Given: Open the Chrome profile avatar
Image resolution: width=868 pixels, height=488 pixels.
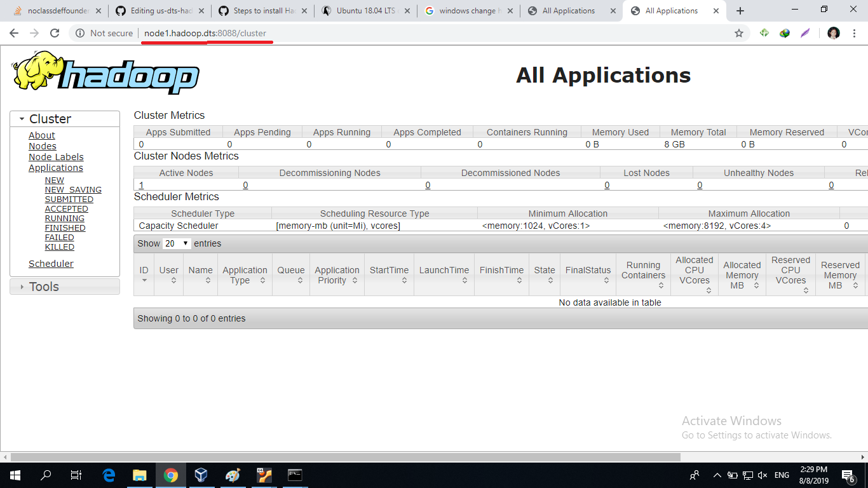Looking at the screenshot, I should click(x=834, y=33).
